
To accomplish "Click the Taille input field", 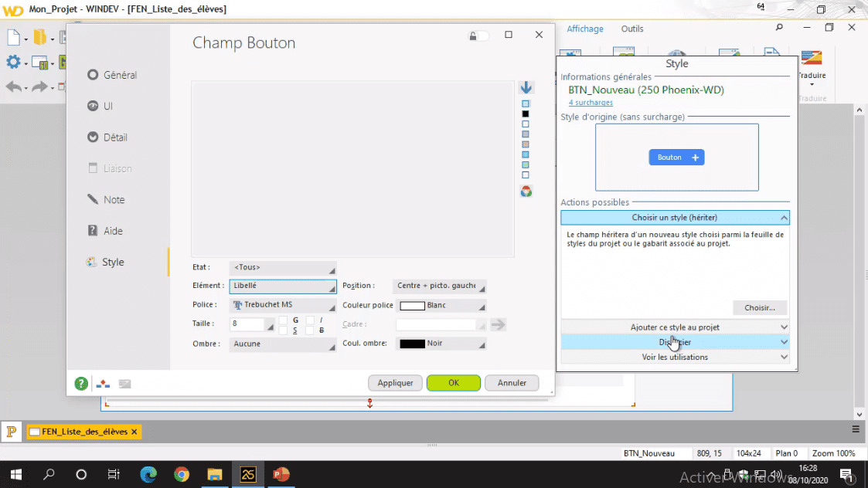I will [x=247, y=324].
